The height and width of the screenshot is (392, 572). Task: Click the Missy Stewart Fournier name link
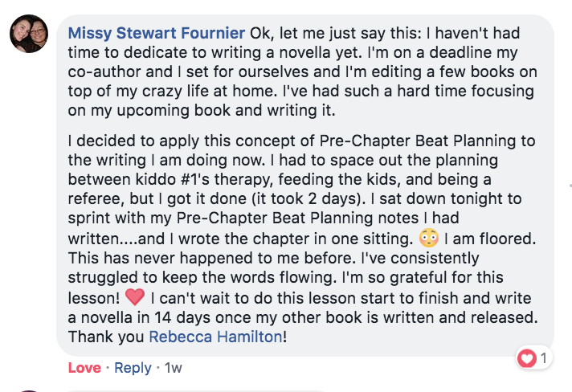tap(157, 33)
